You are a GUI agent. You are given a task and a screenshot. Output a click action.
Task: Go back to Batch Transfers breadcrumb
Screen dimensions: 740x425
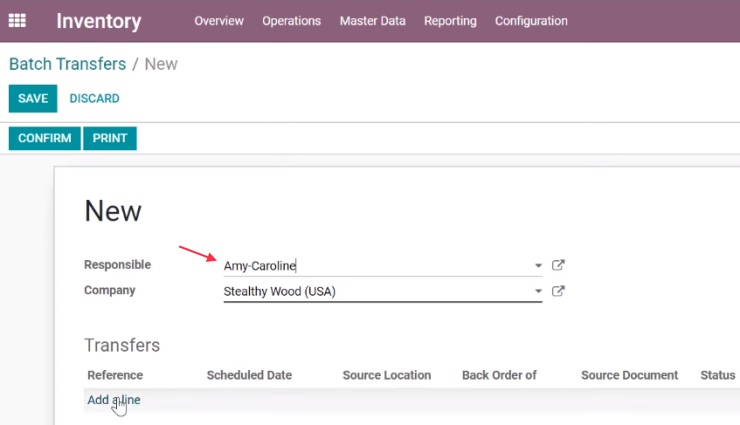(67, 64)
